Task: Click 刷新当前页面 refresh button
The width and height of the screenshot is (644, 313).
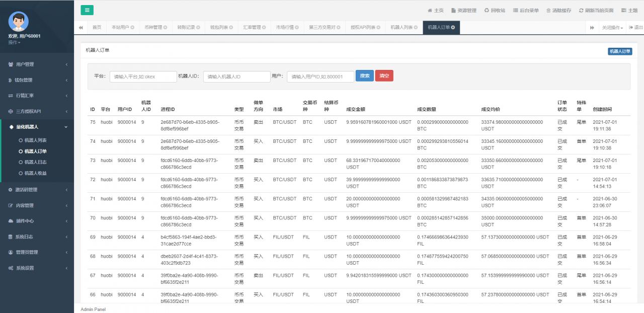Action: click(x=596, y=11)
